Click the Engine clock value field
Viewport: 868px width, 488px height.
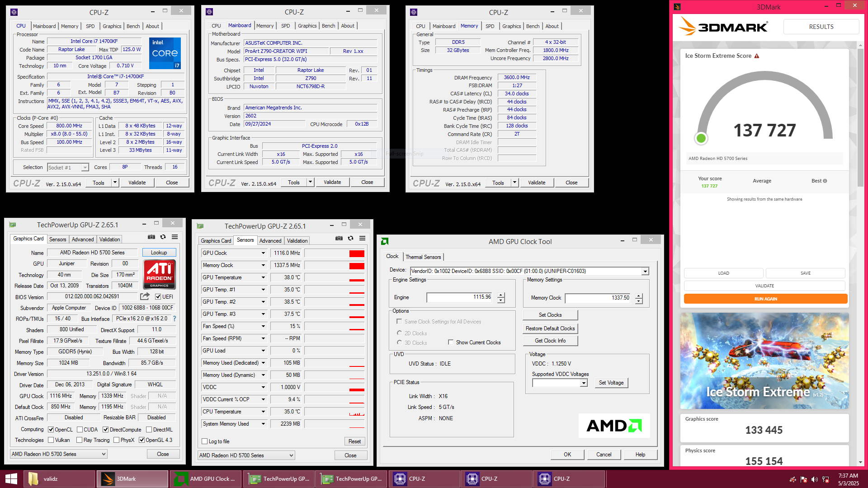[x=460, y=297]
